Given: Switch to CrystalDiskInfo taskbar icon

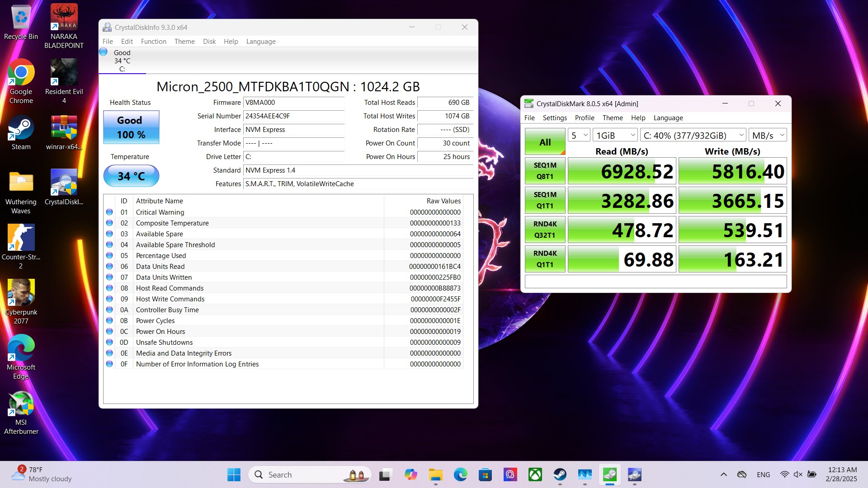Looking at the screenshot, I should click(x=635, y=475).
